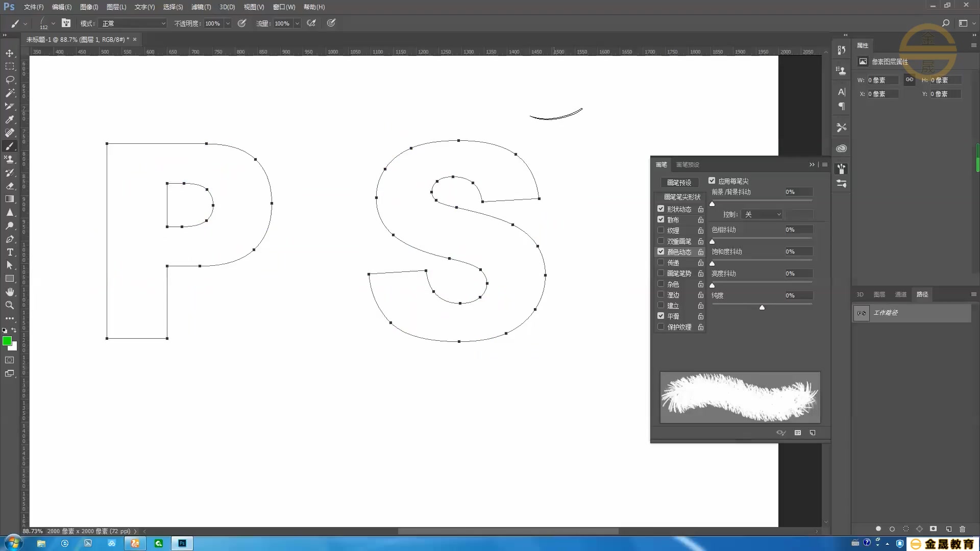This screenshot has height=551, width=980.
Task: Open the 滤镜(T) menu
Action: pos(201,7)
